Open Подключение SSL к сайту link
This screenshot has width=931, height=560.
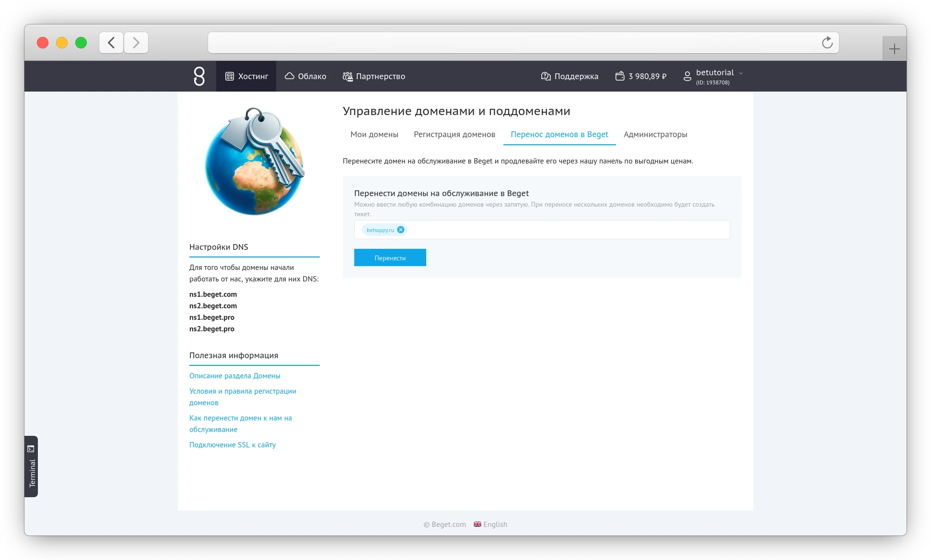coord(233,444)
